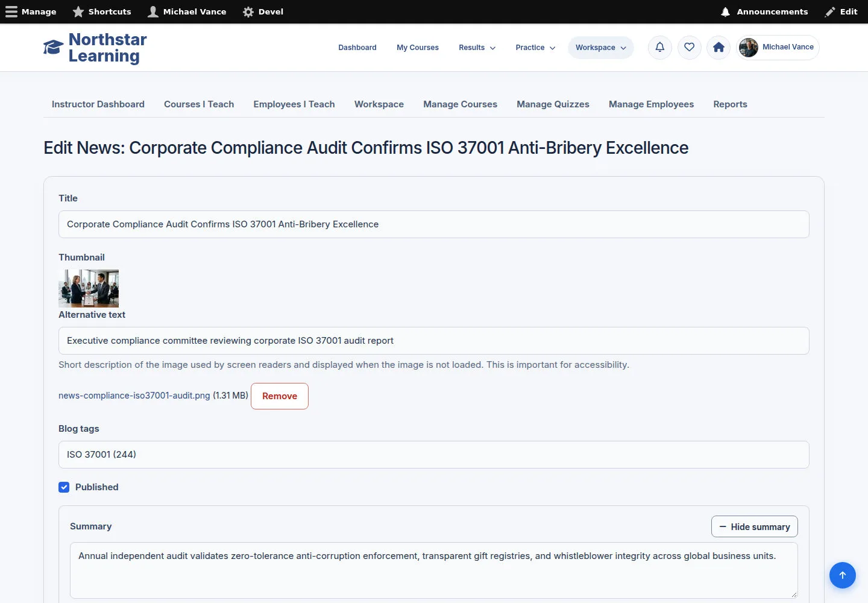Switch to Courses I Teach tab
868x603 pixels.
coord(199,104)
